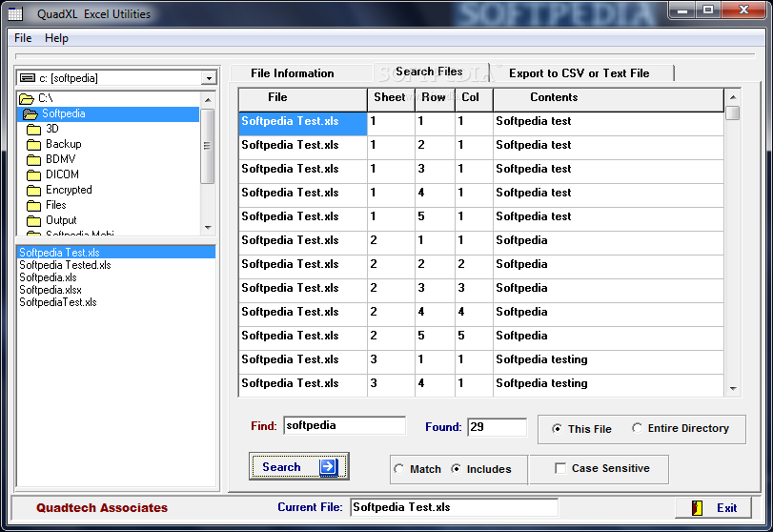Click the Quadtech Associates label
773x532 pixels.
tap(102, 508)
